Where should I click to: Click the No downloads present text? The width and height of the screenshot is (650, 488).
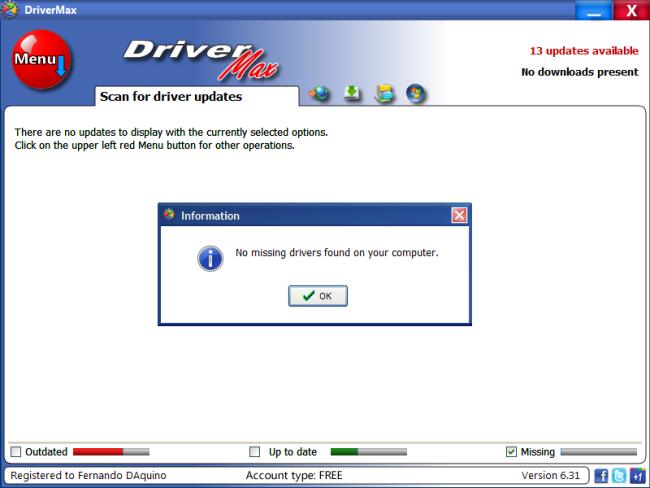[580, 72]
